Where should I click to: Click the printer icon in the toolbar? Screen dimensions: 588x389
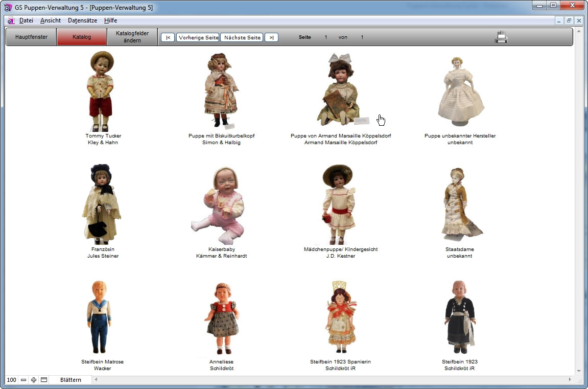(501, 37)
